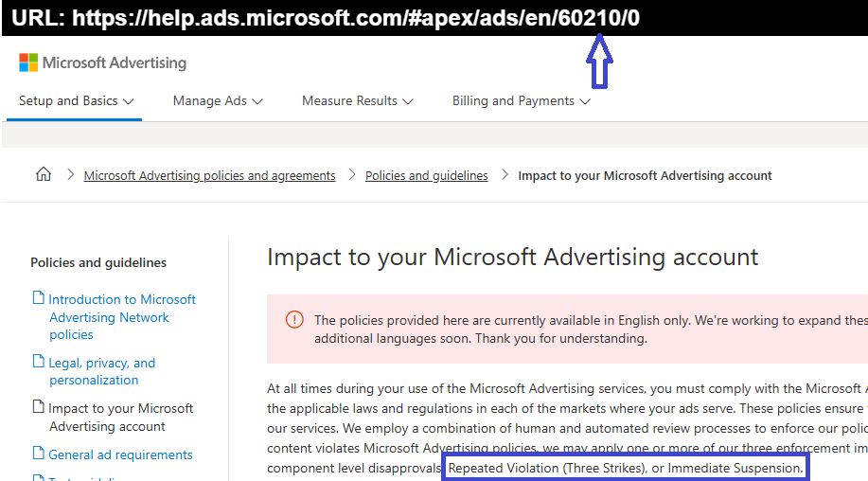Viewport: 868px width, 481px height.
Task: Expand the Setup and Basics chevron
Action: [x=129, y=102]
